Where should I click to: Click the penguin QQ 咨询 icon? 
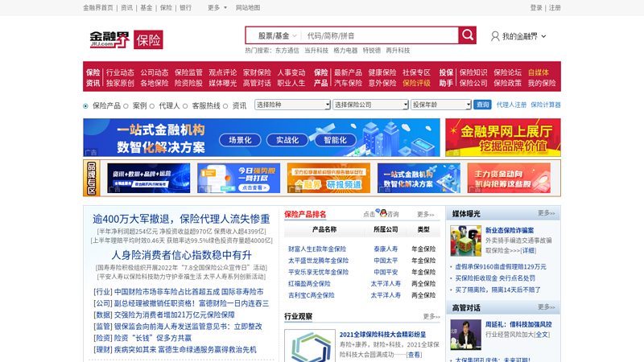click(383, 212)
